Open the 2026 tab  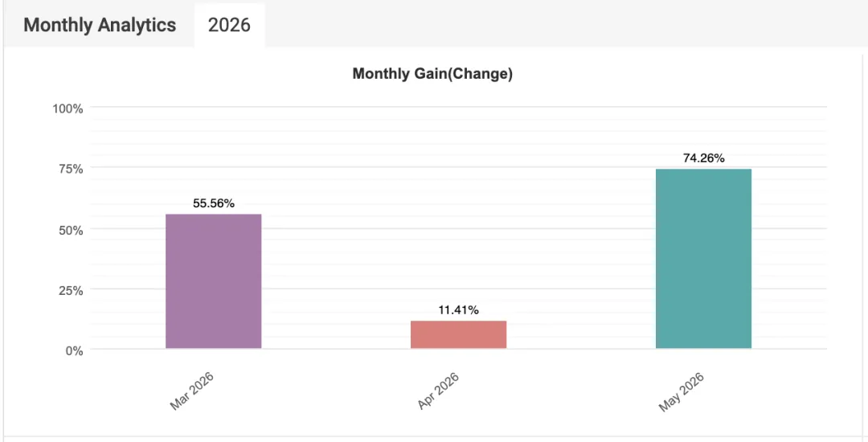[x=229, y=26]
